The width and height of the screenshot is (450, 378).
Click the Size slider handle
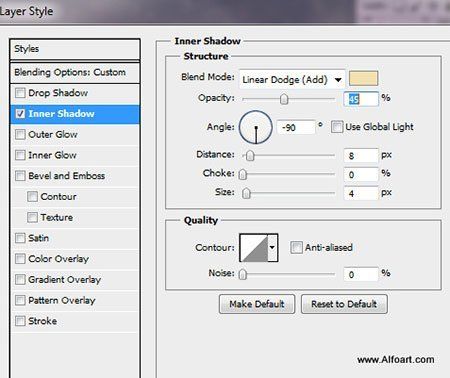click(x=246, y=193)
